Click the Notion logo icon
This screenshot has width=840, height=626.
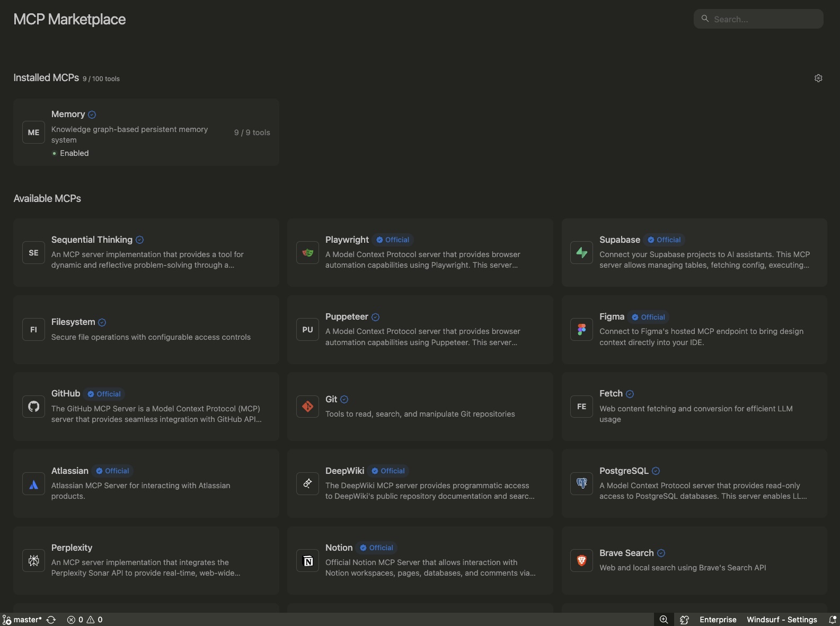[x=307, y=561]
